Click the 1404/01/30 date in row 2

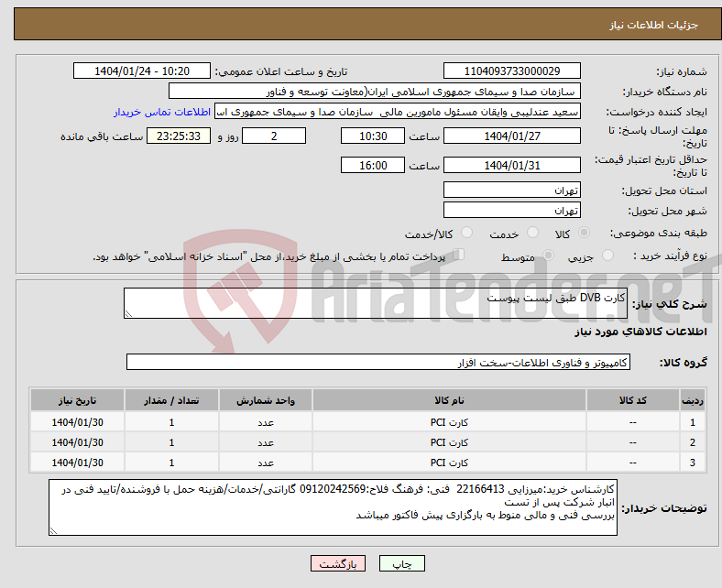click(77, 442)
